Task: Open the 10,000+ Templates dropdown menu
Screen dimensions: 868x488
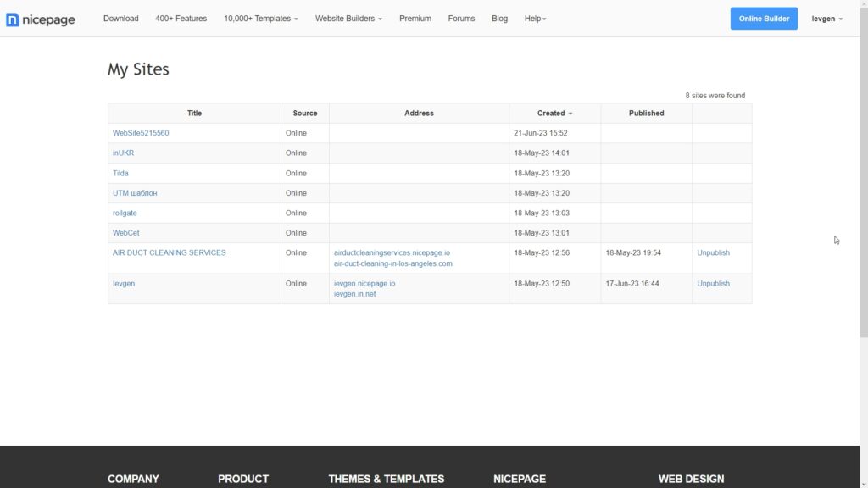Action: [260, 19]
